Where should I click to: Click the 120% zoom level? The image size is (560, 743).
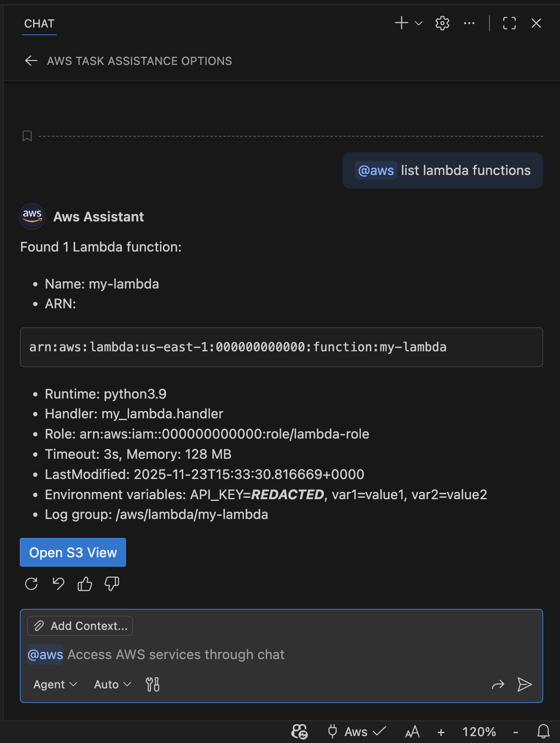(479, 732)
